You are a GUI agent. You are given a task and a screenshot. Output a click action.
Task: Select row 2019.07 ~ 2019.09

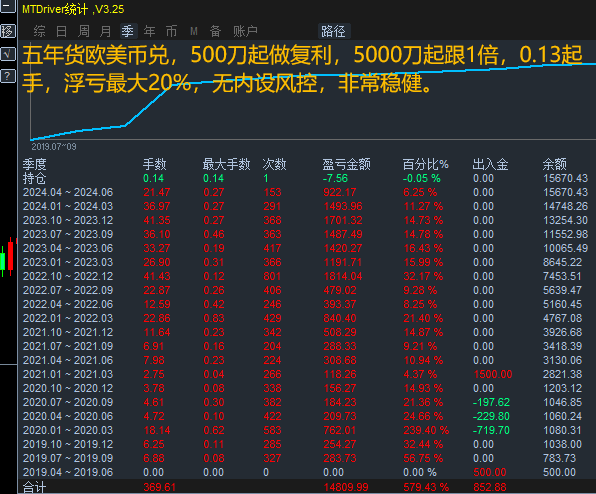(306, 458)
